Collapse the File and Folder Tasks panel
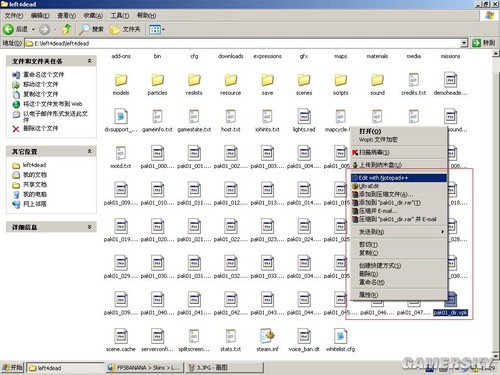This screenshot has height=375, width=500. coord(89,61)
